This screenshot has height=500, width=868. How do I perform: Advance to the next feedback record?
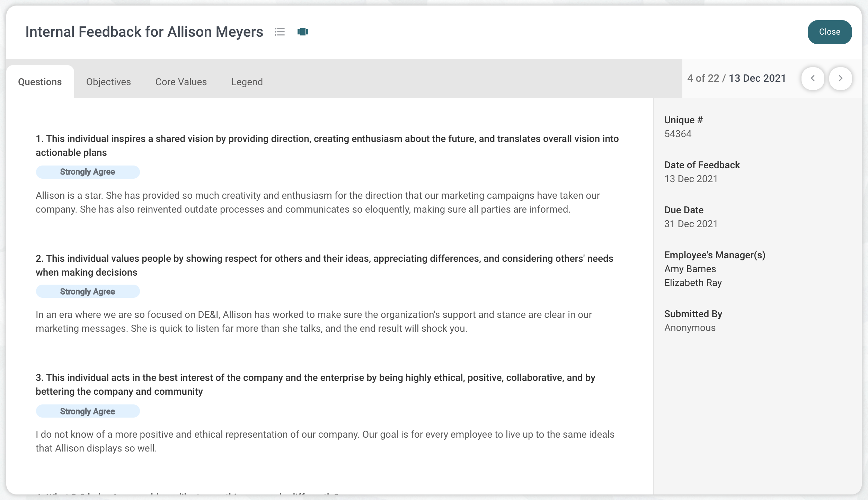pyautogui.click(x=841, y=78)
